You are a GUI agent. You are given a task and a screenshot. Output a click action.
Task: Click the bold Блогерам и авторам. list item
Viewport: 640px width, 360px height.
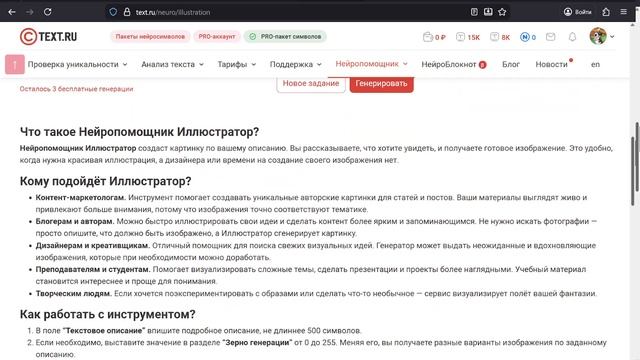click(x=75, y=222)
